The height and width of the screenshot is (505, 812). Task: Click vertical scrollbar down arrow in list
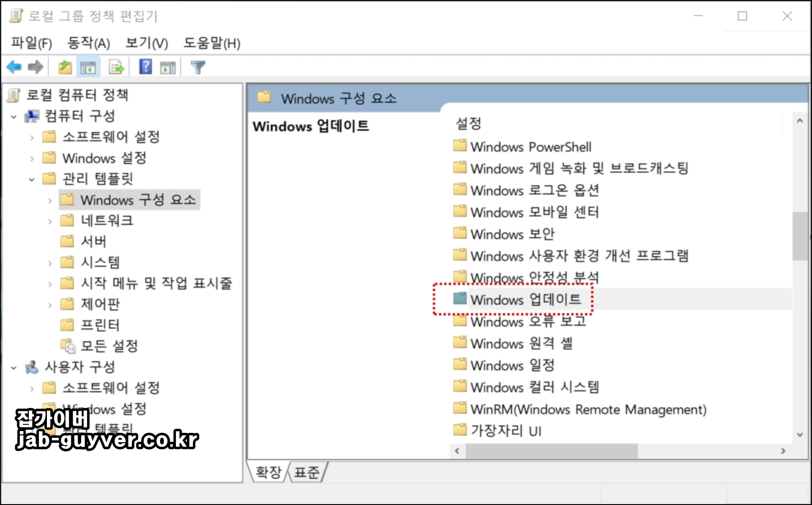point(800,435)
